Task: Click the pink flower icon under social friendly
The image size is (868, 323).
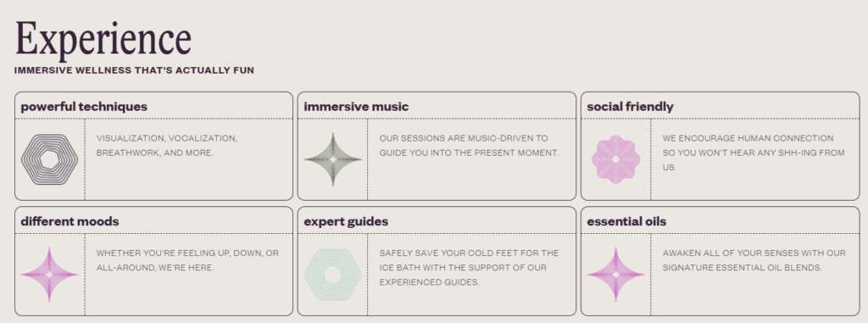Action: [615, 159]
